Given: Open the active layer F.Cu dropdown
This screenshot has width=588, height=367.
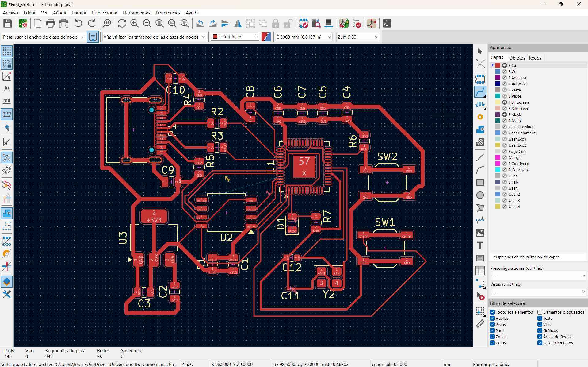Looking at the screenshot, I should tap(255, 37).
